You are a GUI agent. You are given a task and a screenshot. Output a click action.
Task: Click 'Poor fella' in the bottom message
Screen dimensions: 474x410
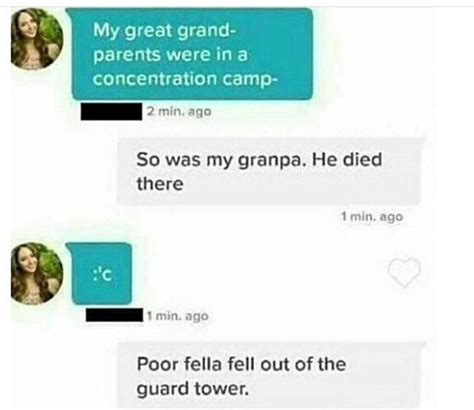[x=179, y=364]
